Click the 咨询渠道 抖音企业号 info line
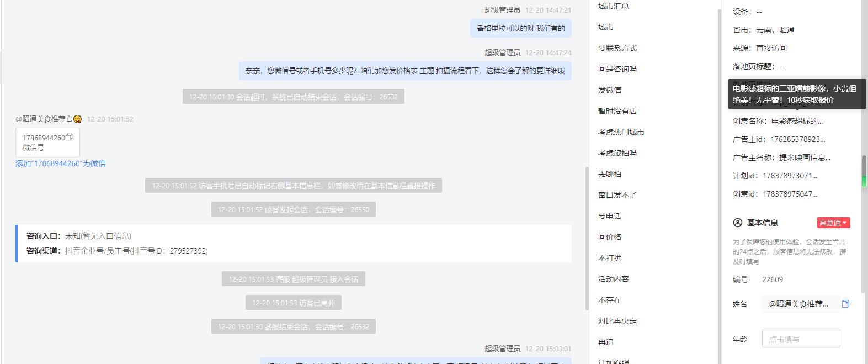This screenshot has width=868, height=364. pos(117,251)
